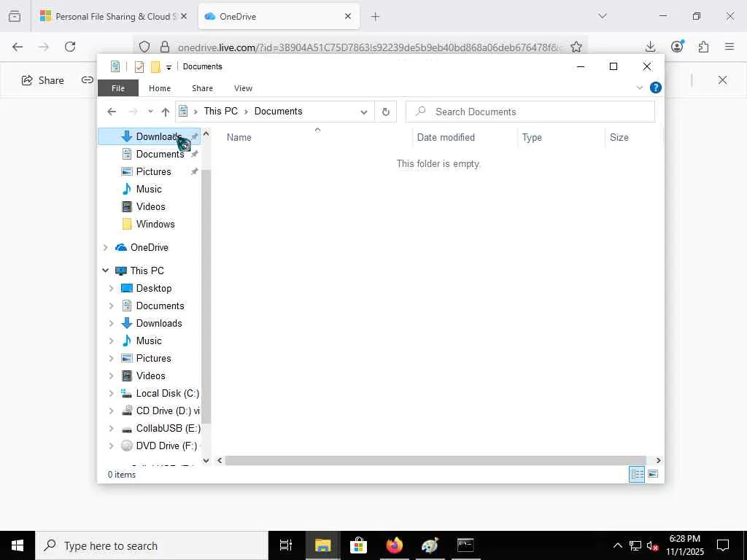This screenshot has width=747, height=560.
Task: Expand the Desktop tree node
Action: pos(111,288)
